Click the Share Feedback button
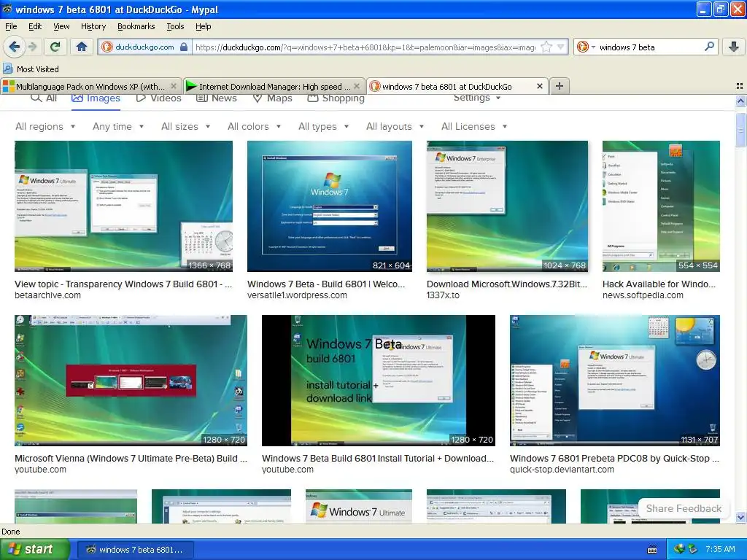 [x=684, y=508]
